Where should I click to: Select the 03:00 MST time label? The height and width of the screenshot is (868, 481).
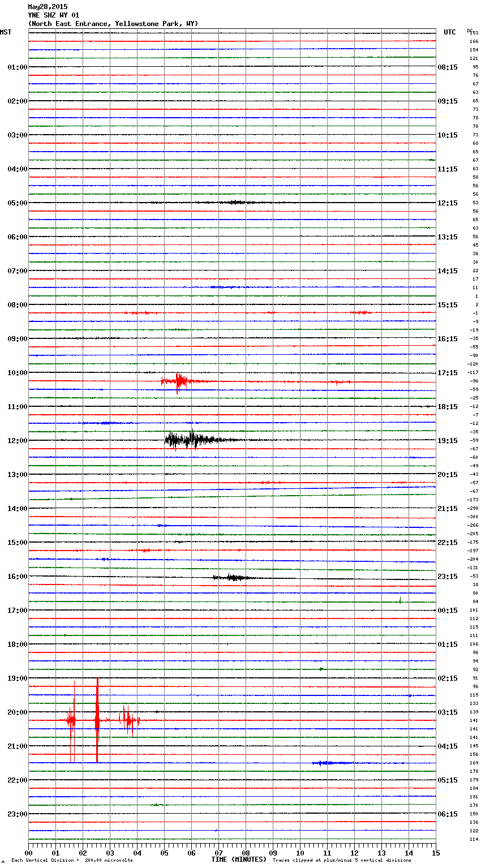click(18, 135)
